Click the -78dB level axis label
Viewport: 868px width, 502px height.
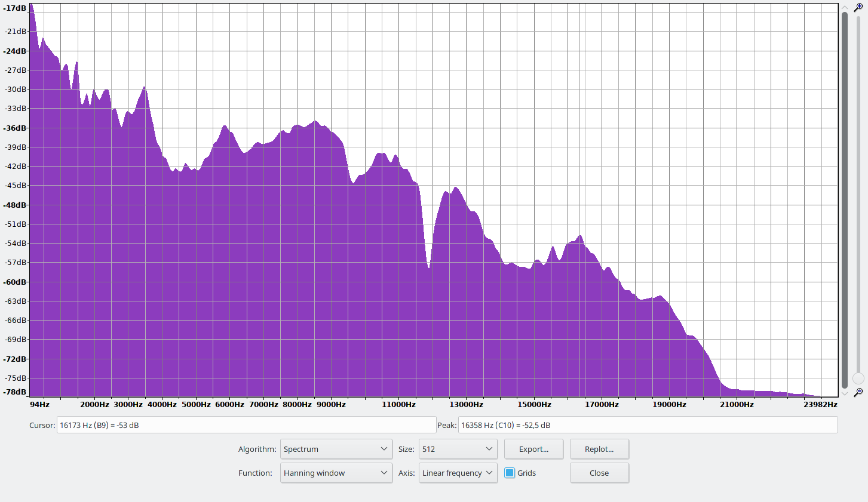15,392
